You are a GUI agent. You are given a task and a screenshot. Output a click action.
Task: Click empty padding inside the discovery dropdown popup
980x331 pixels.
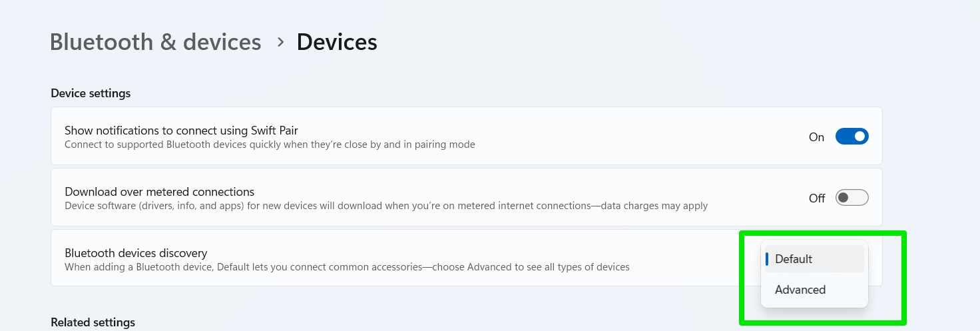point(815,305)
